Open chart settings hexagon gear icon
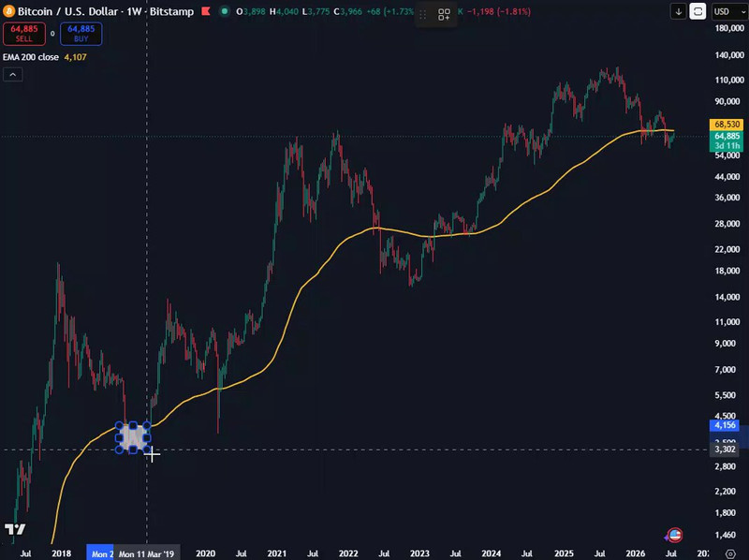Image resolution: width=749 pixels, height=560 pixels. point(730,553)
